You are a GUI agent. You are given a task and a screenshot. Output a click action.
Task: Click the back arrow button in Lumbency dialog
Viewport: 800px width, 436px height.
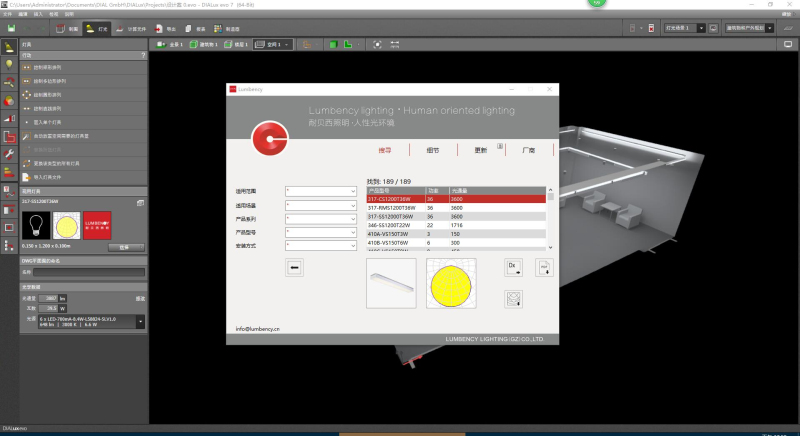[x=294, y=268]
